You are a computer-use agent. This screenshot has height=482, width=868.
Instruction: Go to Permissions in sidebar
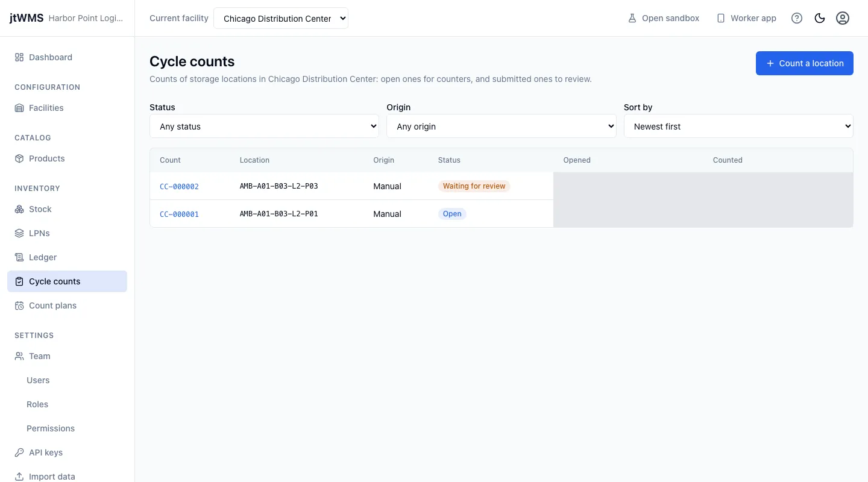(51, 428)
